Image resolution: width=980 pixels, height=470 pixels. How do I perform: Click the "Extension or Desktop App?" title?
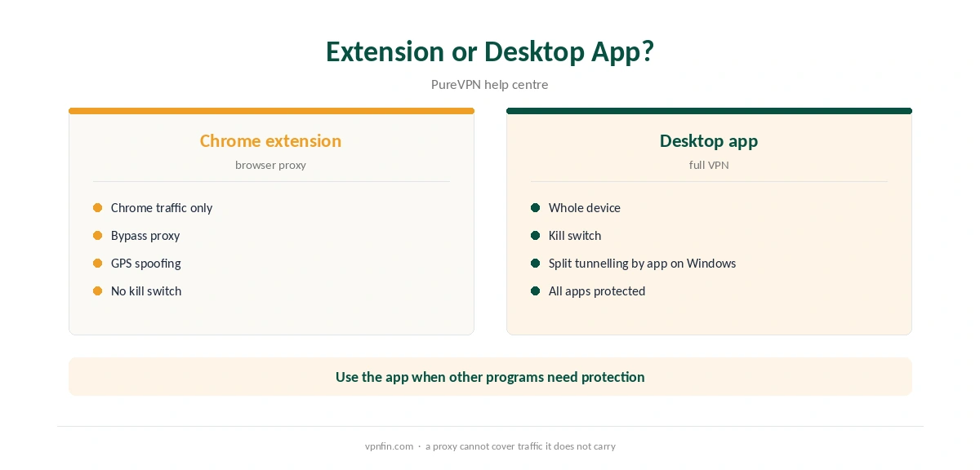coord(490,51)
